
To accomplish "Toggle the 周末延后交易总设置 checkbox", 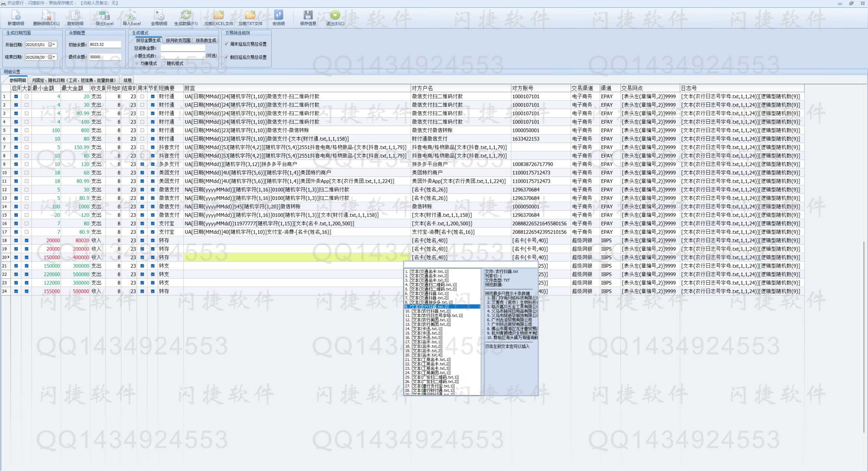I will [x=226, y=44].
